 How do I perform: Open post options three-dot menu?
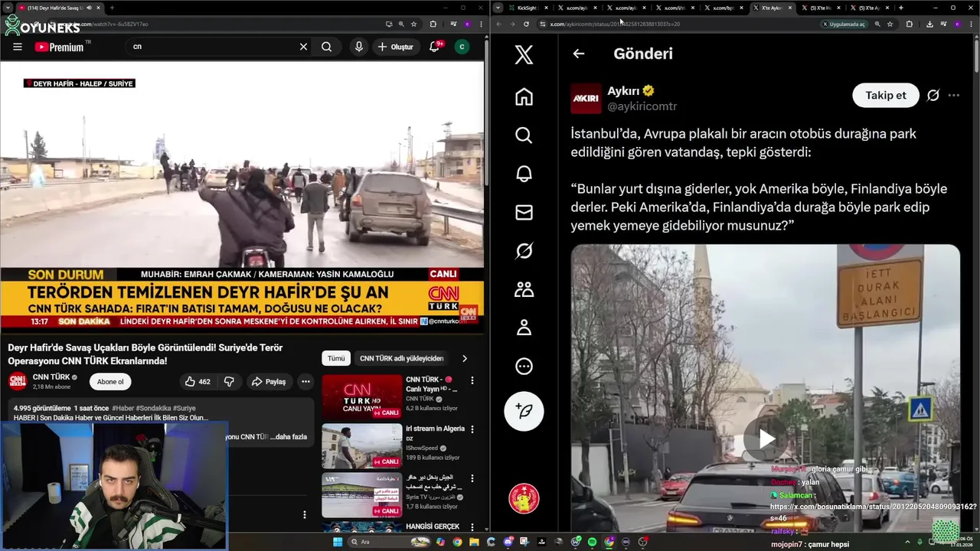pos(954,96)
